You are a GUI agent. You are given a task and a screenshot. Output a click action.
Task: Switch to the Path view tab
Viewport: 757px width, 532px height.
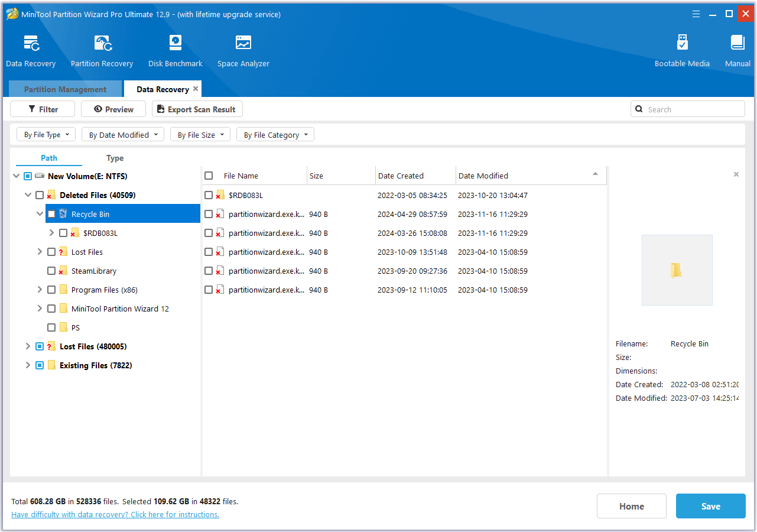[49, 158]
